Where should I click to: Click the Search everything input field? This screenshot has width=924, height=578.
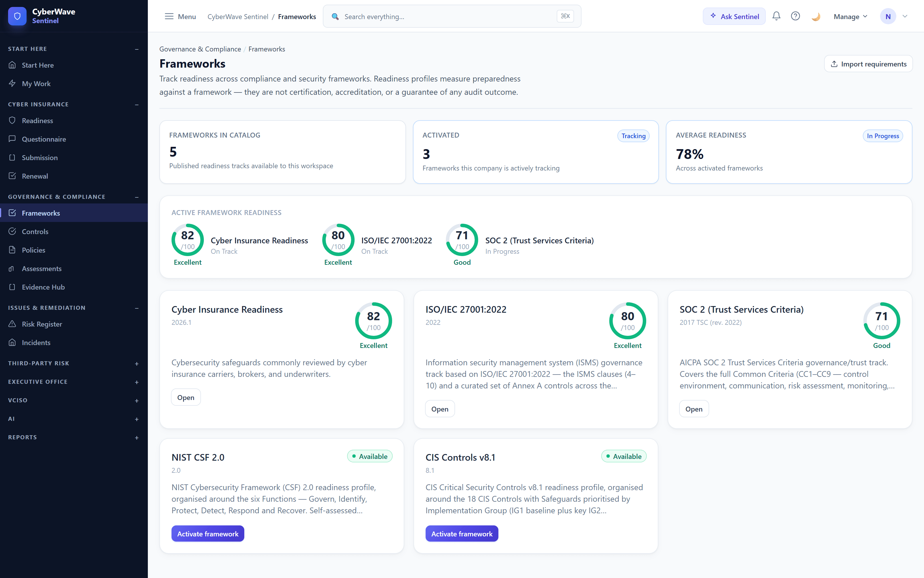(x=452, y=16)
